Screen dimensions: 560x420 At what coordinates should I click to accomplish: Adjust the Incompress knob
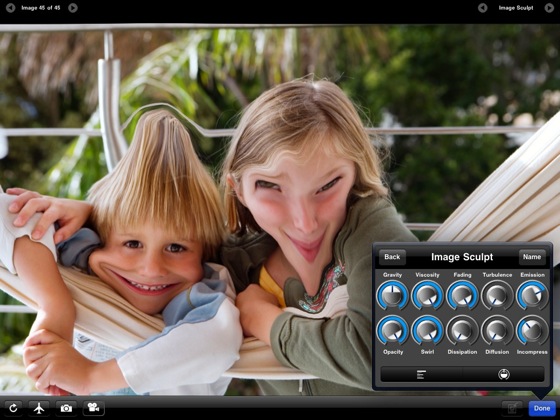coord(532,330)
